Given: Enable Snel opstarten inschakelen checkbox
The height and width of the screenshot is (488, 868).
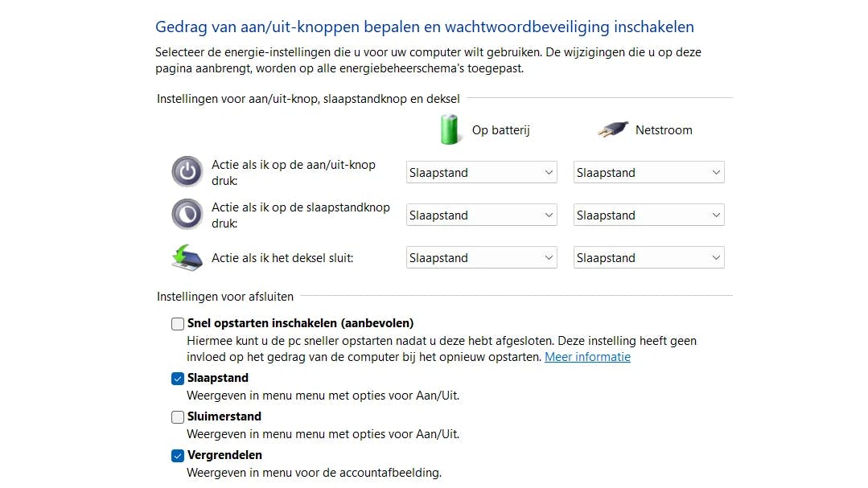Looking at the screenshot, I should pyautogui.click(x=178, y=324).
